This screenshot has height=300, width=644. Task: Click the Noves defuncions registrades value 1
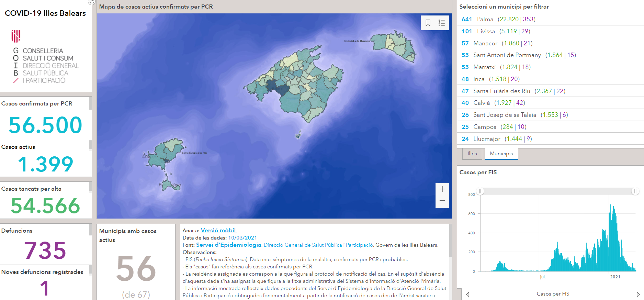pyautogui.click(x=44, y=288)
